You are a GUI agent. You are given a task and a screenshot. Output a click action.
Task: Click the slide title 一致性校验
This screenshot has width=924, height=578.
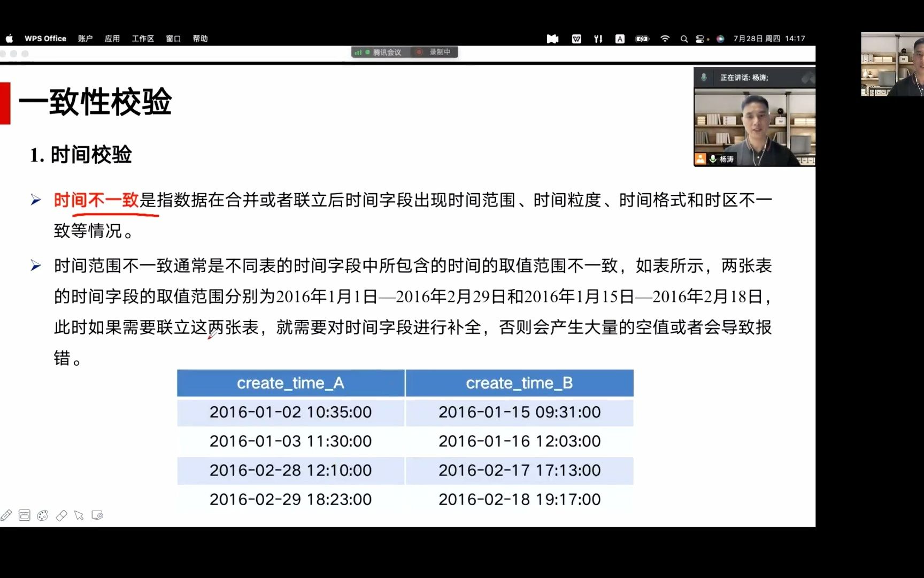coord(95,102)
